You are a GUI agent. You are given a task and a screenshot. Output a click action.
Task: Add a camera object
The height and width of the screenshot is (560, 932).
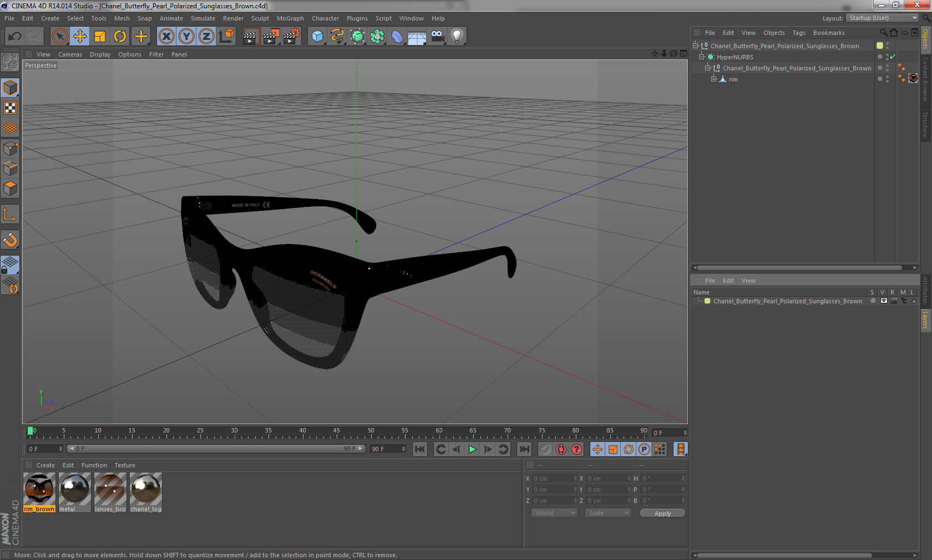[437, 37]
